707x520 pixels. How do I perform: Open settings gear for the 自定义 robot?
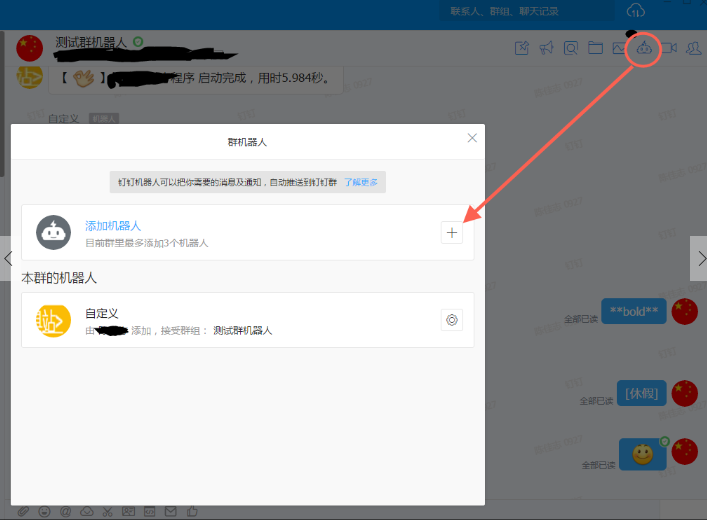[452, 320]
